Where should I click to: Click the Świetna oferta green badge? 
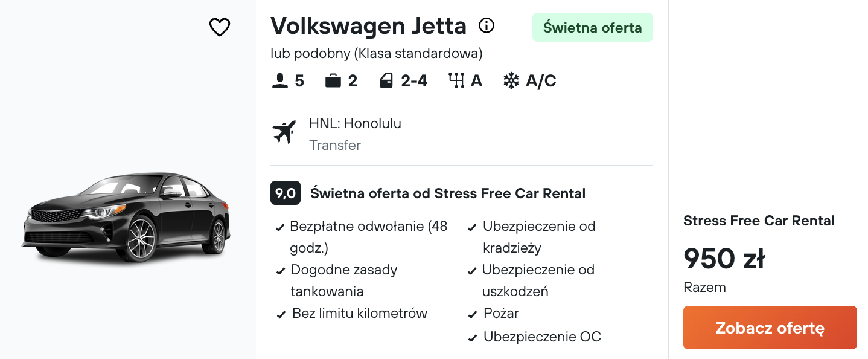click(x=592, y=27)
